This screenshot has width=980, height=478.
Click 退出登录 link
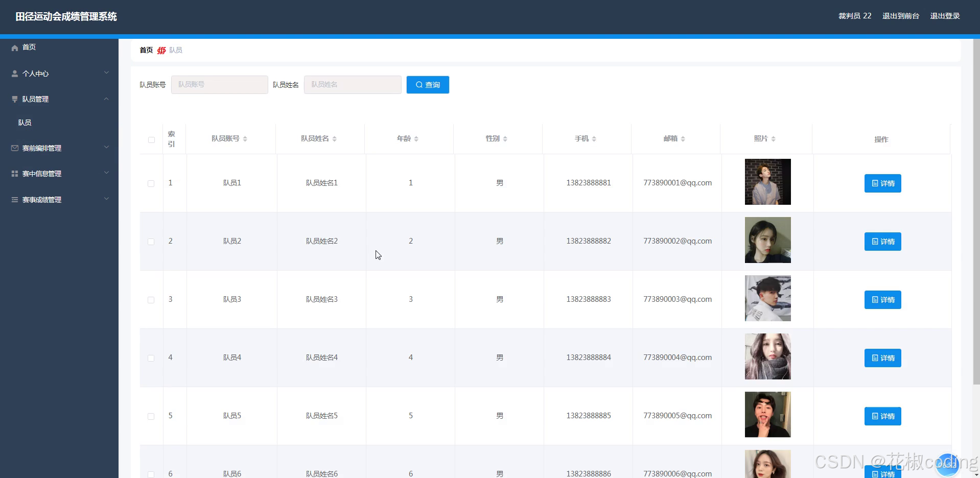point(945,16)
